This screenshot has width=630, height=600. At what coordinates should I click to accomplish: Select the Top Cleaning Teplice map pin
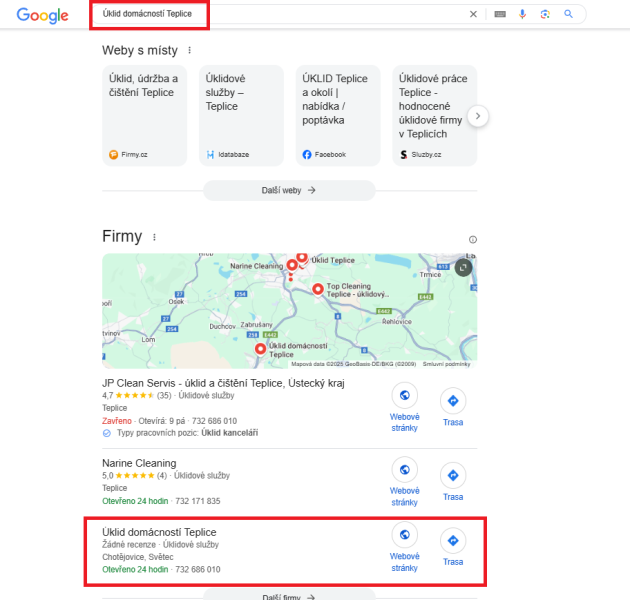(318, 289)
